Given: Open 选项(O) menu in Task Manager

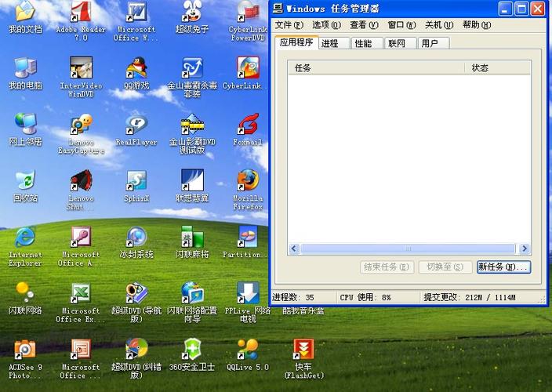Looking at the screenshot, I should coord(326,25).
